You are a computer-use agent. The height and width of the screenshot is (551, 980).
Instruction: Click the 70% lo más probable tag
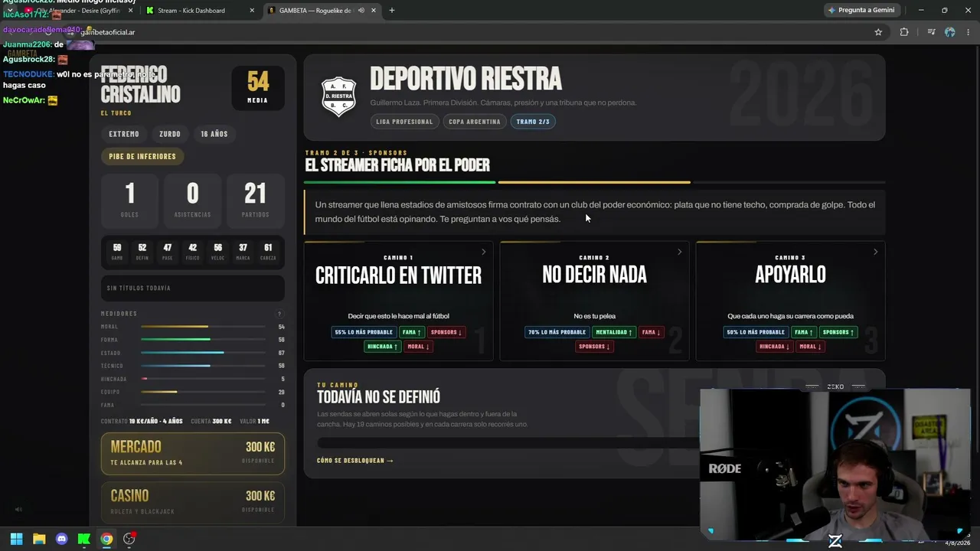click(557, 332)
